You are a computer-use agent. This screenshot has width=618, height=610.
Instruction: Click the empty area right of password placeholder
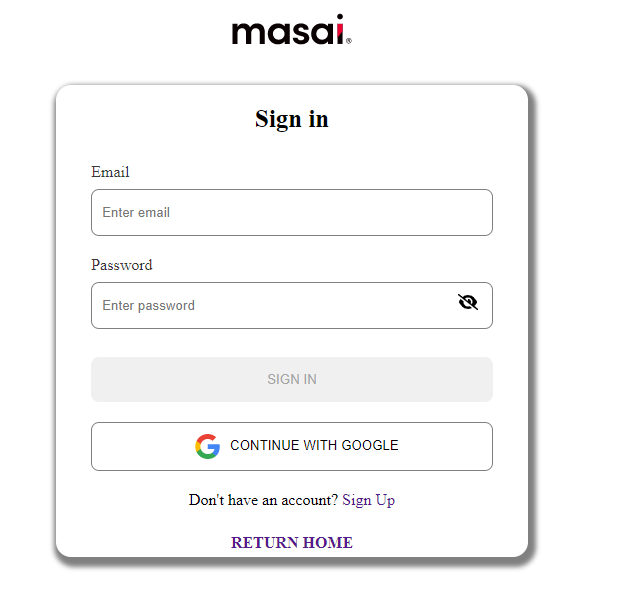coord(323,305)
